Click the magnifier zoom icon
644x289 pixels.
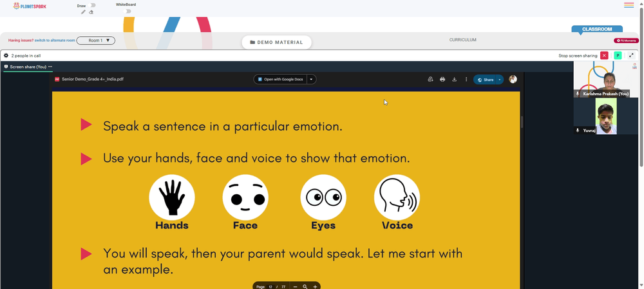(x=305, y=286)
